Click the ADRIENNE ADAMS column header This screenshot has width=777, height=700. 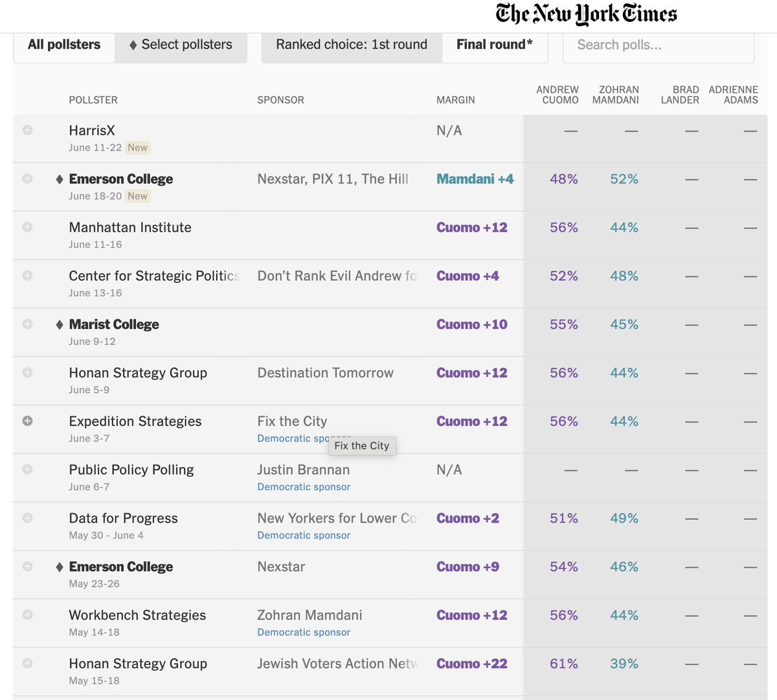734,95
